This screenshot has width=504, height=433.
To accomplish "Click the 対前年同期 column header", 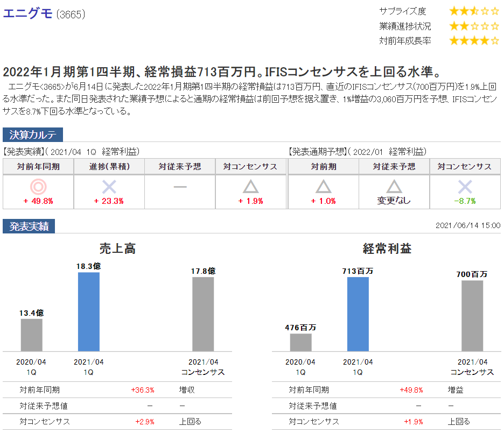I will [38, 167].
